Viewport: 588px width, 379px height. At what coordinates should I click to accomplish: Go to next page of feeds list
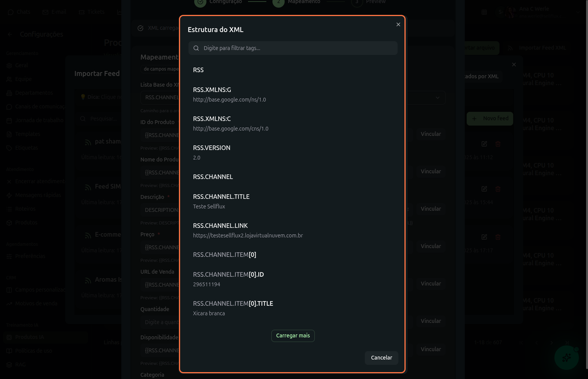[552, 342]
